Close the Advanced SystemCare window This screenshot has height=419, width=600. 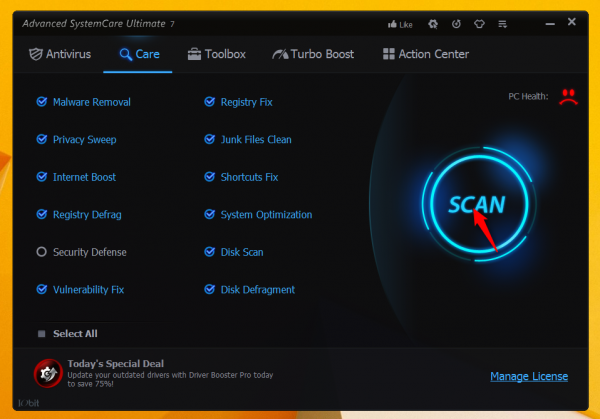572,22
